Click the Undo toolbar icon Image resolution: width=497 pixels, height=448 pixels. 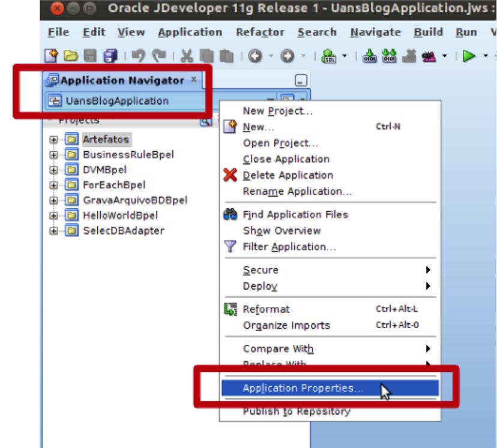[x=139, y=56]
